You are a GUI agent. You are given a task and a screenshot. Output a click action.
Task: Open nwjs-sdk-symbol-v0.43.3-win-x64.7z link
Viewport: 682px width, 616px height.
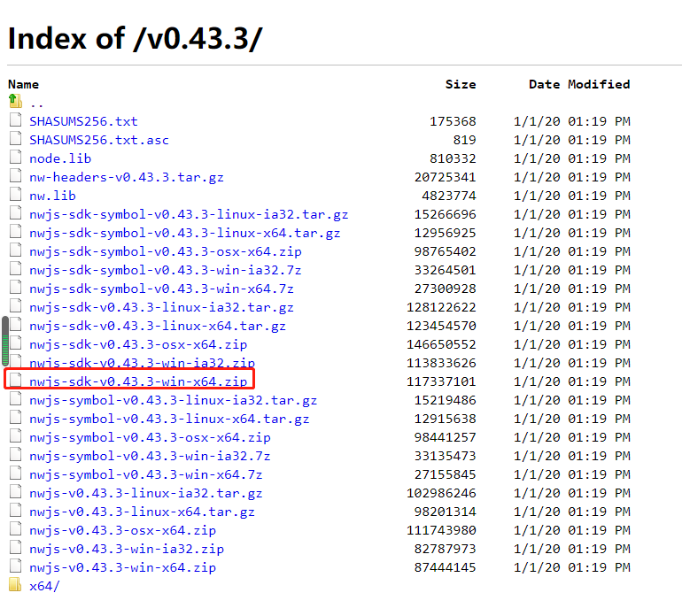pyautogui.click(x=161, y=289)
